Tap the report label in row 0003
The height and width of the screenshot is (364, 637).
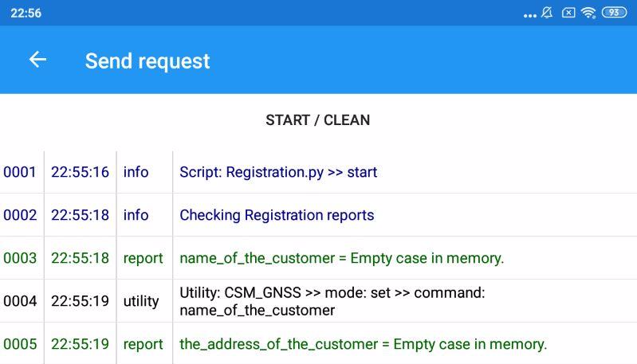tap(143, 258)
